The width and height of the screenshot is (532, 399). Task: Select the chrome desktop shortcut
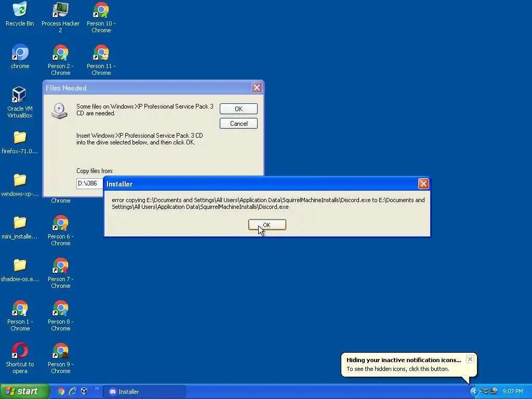20,57
